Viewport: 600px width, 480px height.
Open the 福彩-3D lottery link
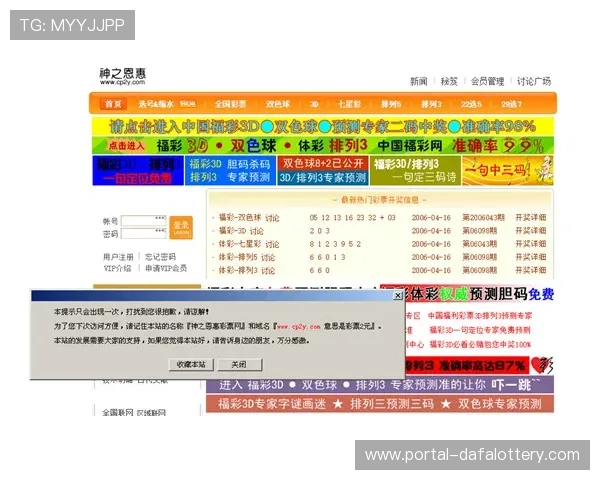[232, 231]
